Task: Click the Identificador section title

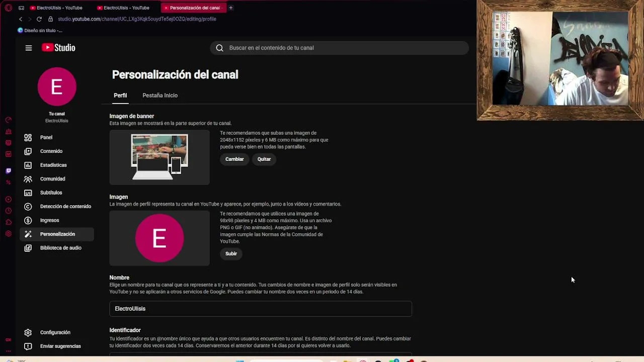Action: (x=125, y=330)
